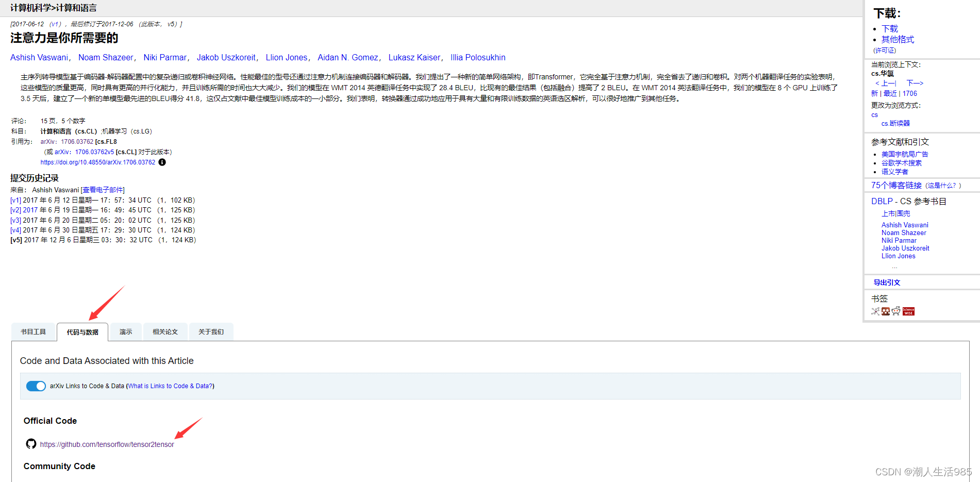Click DBLP author Noam Shazeer in sidebar

(904, 233)
